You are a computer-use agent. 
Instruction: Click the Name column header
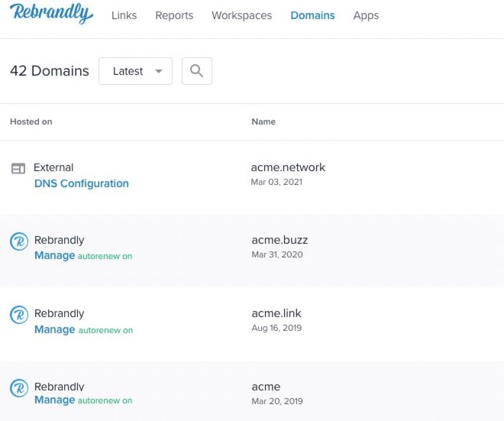(x=263, y=121)
